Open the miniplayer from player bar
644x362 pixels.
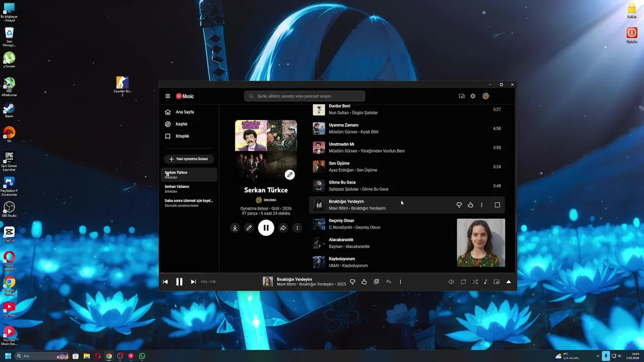point(497,282)
